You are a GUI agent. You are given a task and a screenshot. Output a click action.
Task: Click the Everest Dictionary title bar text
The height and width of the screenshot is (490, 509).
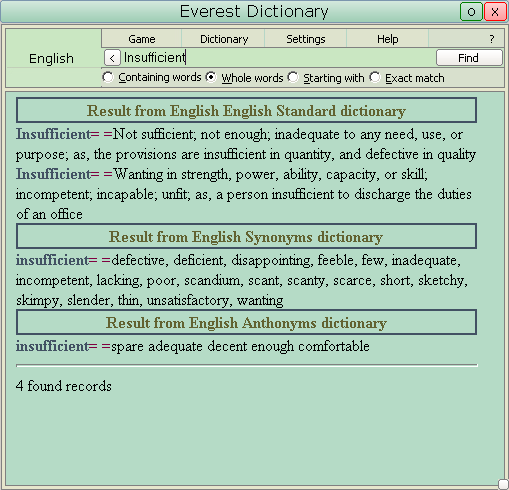[x=254, y=11]
